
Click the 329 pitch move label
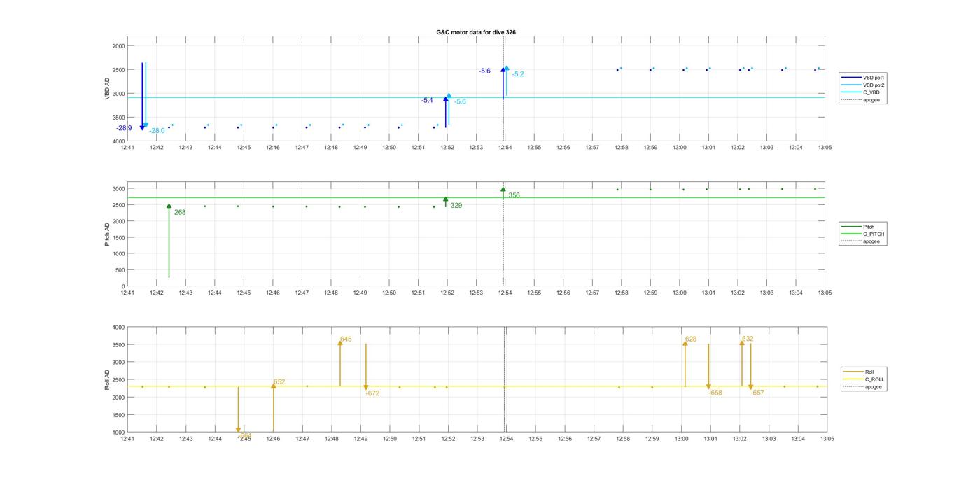pyautogui.click(x=456, y=206)
